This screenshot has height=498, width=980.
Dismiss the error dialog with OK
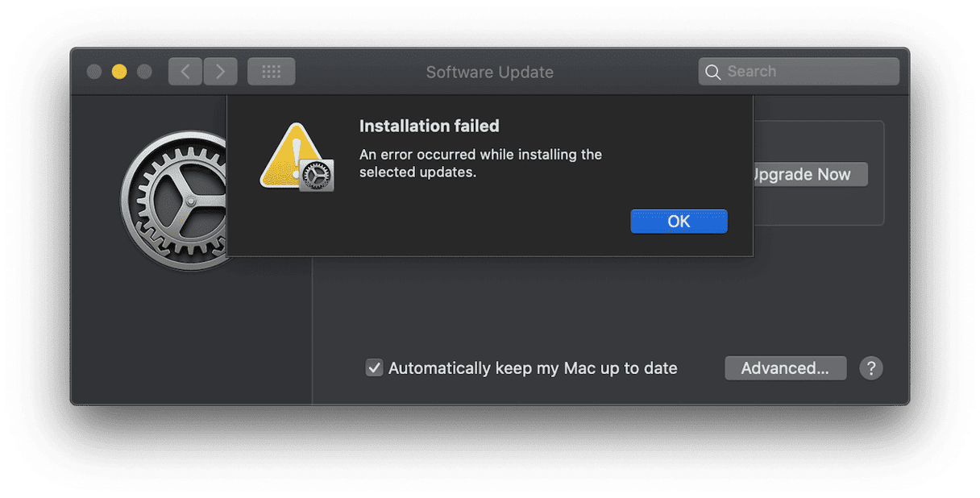(x=679, y=222)
